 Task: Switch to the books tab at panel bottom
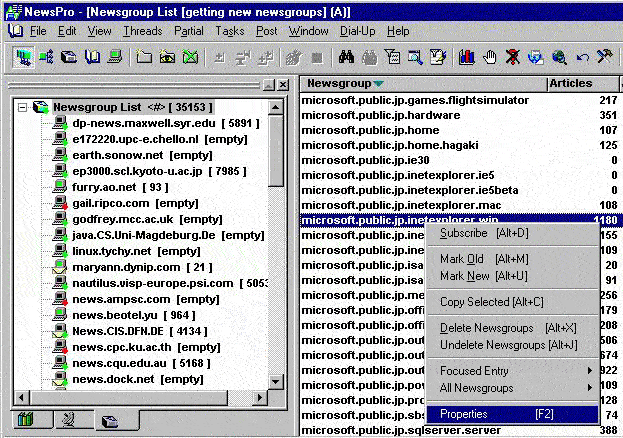coord(25,420)
